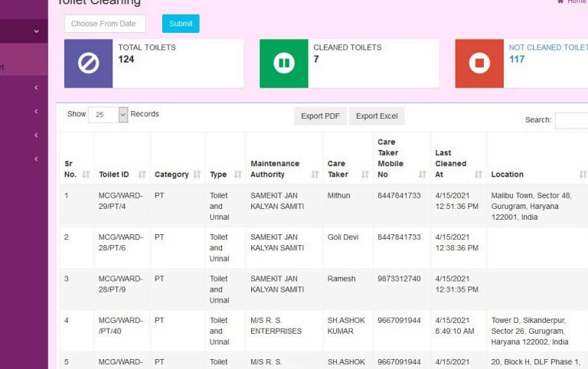
Task: Click the green Cleaned Toilets pause icon
Action: point(284,64)
